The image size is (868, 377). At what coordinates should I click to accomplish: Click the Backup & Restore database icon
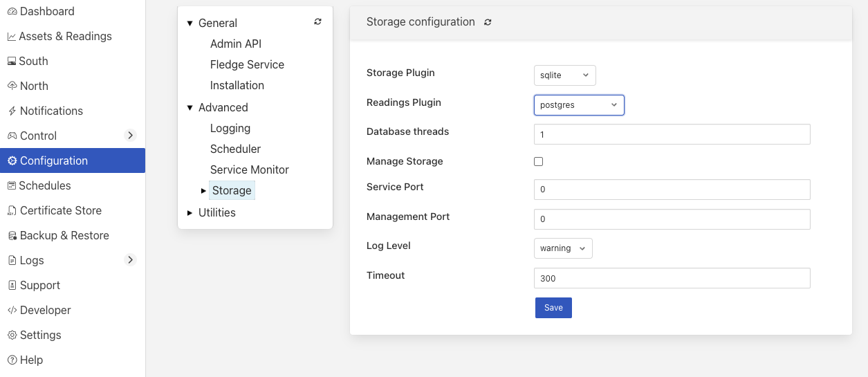click(x=12, y=235)
